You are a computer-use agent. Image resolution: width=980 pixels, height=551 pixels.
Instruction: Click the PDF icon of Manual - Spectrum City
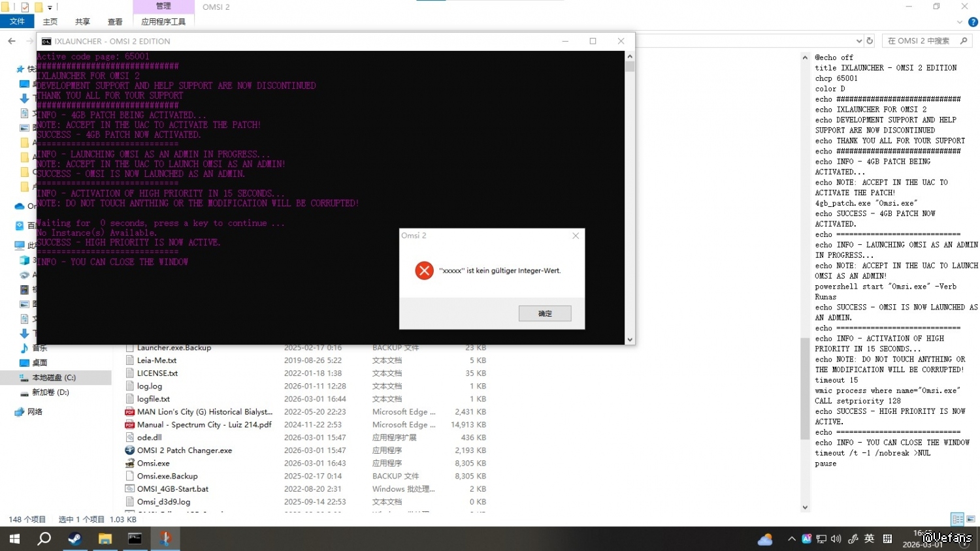tap(130, 425)
